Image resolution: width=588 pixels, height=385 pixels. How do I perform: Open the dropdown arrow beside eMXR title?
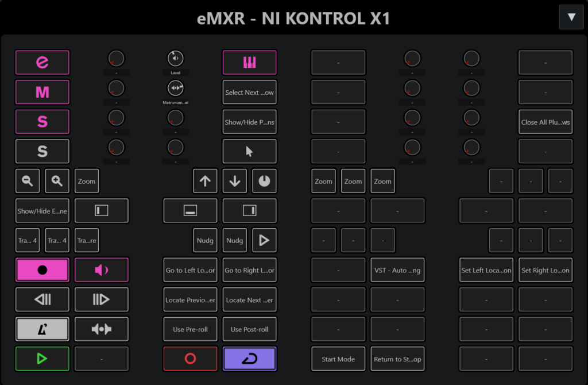click(571, 17)
